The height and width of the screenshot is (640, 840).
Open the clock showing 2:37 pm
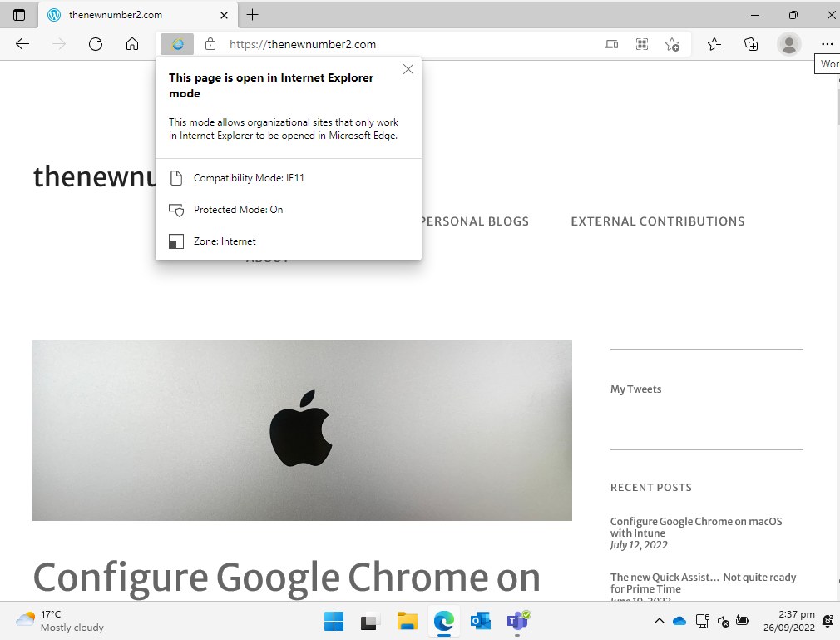[x=789, y=621]
